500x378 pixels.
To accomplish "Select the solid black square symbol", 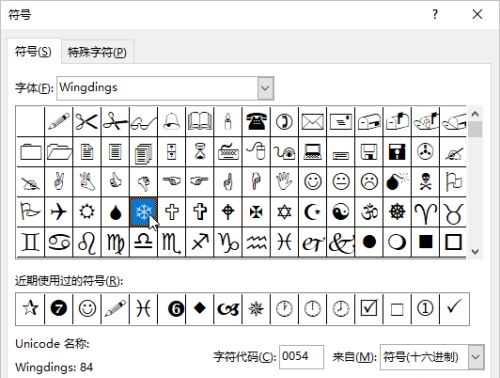I will click(425, 242).
